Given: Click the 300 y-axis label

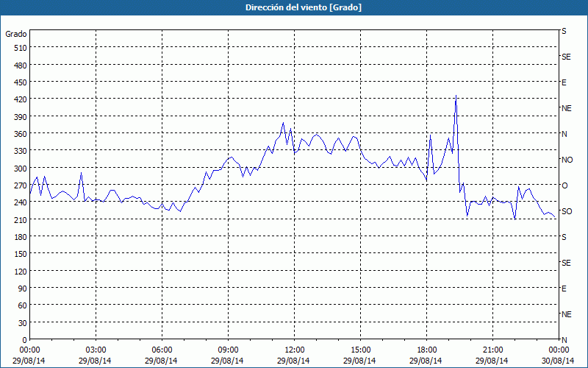Looking at the screenshot, I should tap(21, 169).
